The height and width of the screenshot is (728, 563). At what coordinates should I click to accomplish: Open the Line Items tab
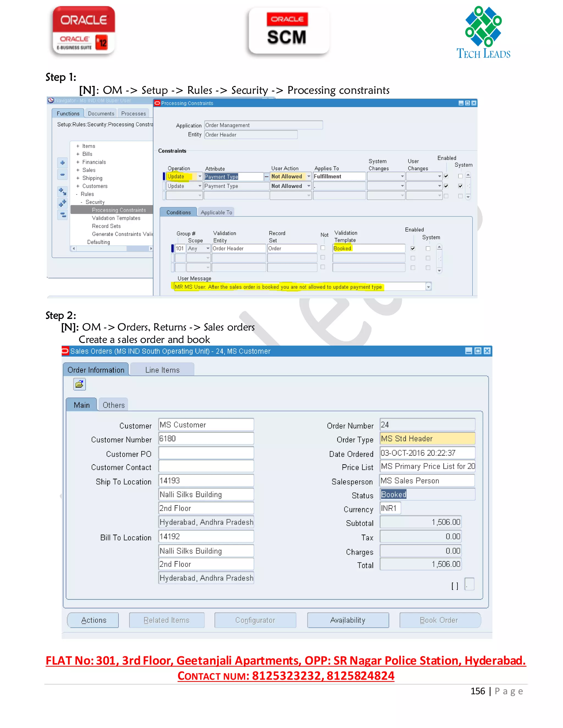point(162,370)
